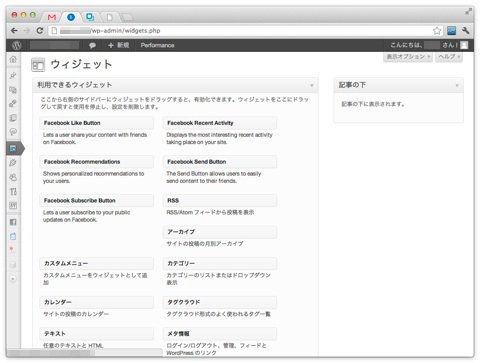
Task: Open the Comments bubble icon in sidebar
Action: [13, 132]
